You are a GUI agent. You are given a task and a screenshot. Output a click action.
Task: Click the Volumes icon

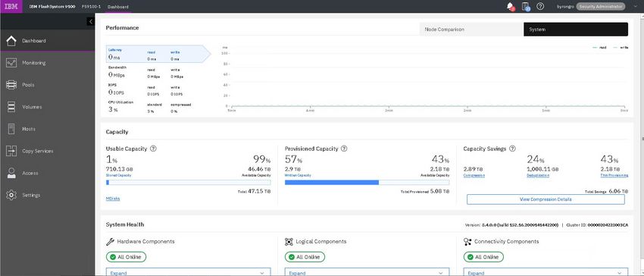11,107
